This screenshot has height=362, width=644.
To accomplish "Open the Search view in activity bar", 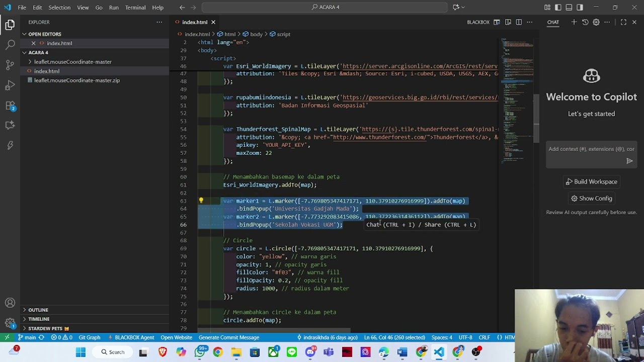I will 10,44.
